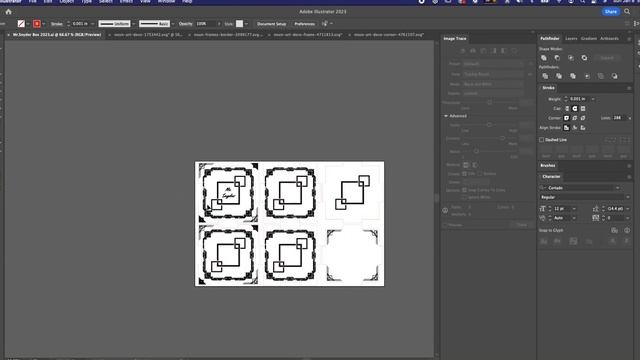This screenshot has width=640, height=360.
Task: Open the variable width profile Uniform dropdown
Action: (x=134, y=24)
